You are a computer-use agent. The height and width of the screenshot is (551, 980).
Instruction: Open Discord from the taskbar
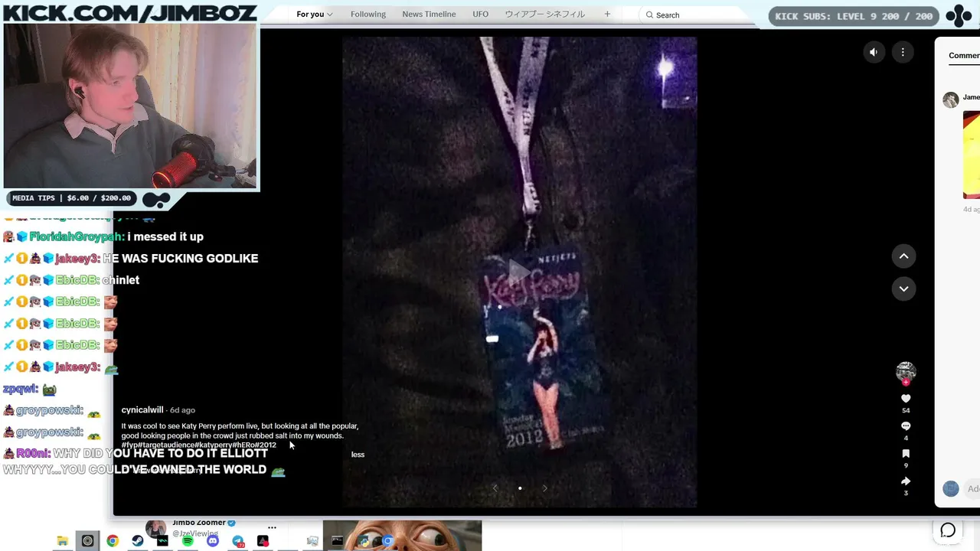pyautogui.click(x=213, y=541)
